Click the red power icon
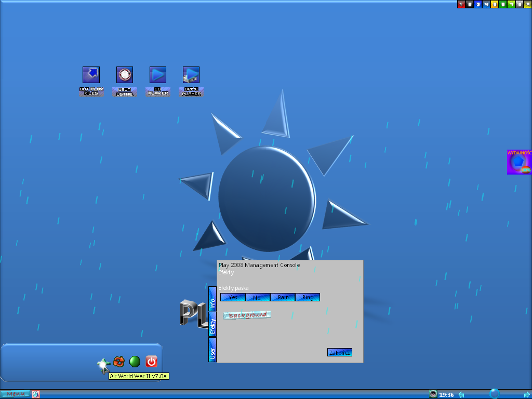Viewport: 532px width, 399px height. pyautogui.click(x=151, y=362)
